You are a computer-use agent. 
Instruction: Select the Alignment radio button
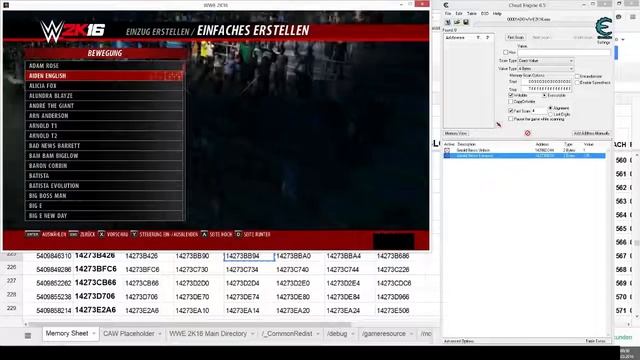coord(550,108)
